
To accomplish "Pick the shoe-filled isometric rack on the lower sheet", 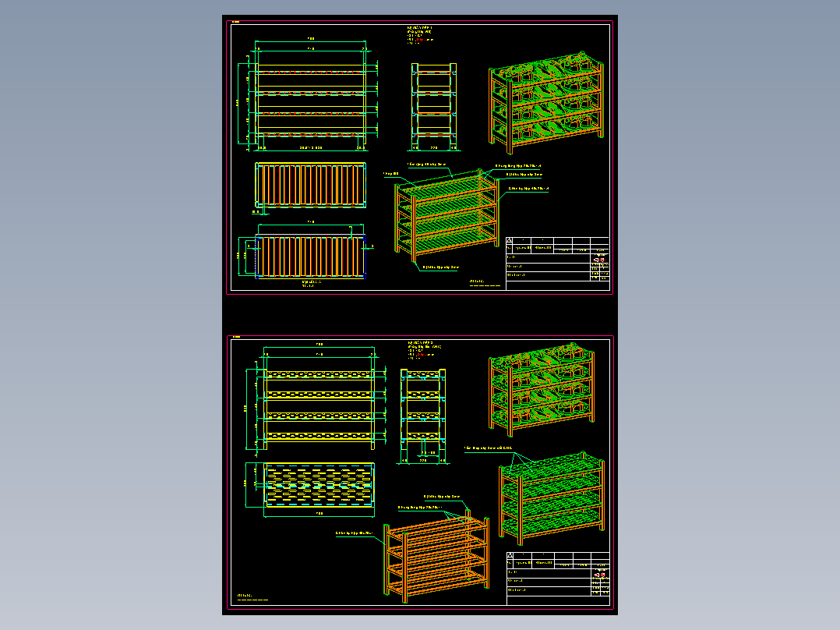I will pyautogui.click(x=542, y=390).
